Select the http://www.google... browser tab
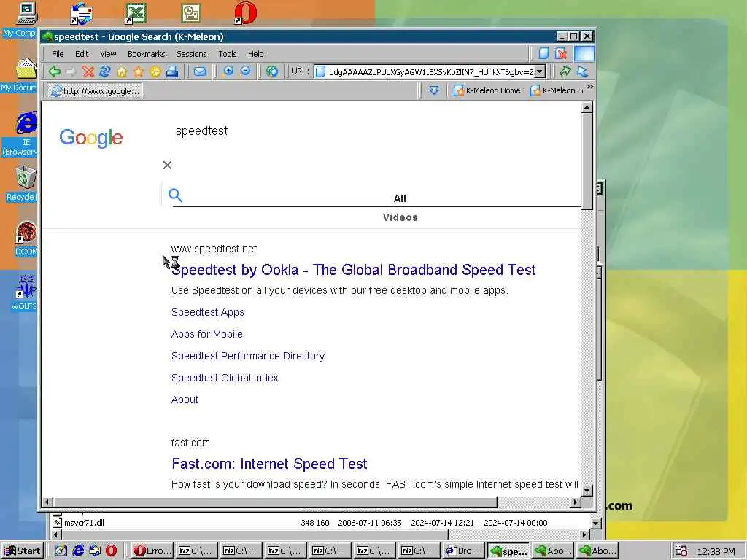This screenshot has height=560, width=747. [95, 91]
